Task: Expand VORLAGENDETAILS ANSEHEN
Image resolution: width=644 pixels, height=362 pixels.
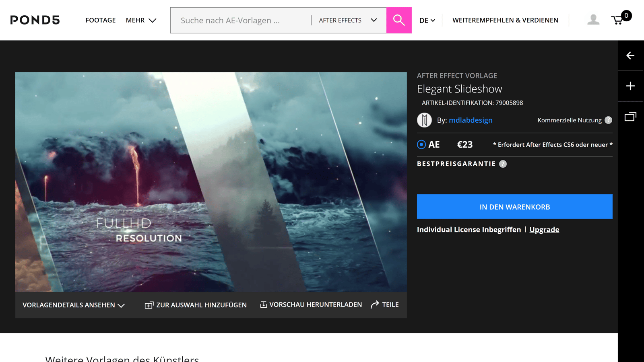Action: (73, 305)
